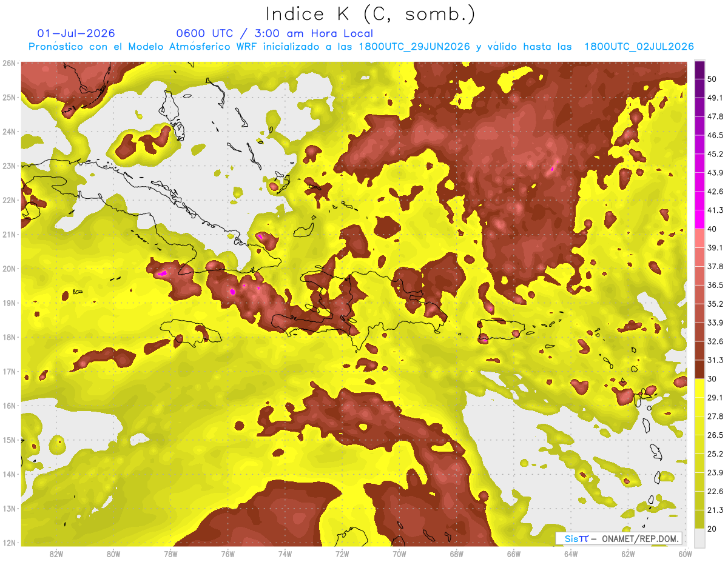Click the colorbar value 26.5
The height and width of the screenshot is (562, 728).
coord(715,435)
